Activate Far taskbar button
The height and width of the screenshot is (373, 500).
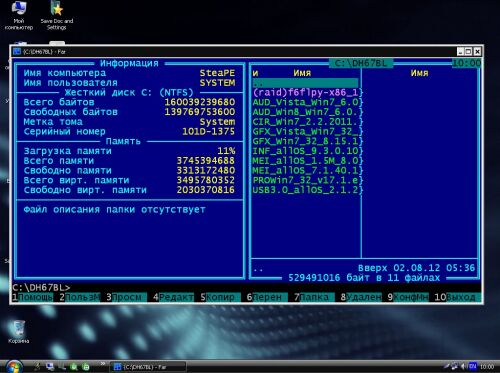148,367
